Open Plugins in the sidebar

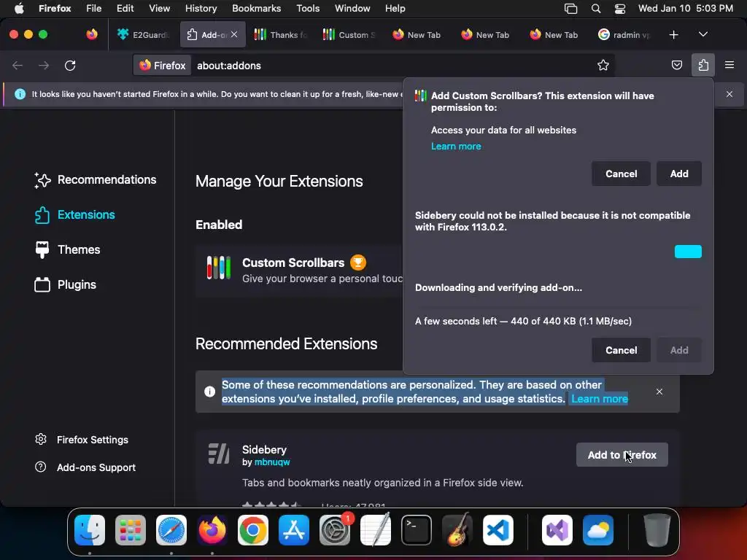[65, 285]
